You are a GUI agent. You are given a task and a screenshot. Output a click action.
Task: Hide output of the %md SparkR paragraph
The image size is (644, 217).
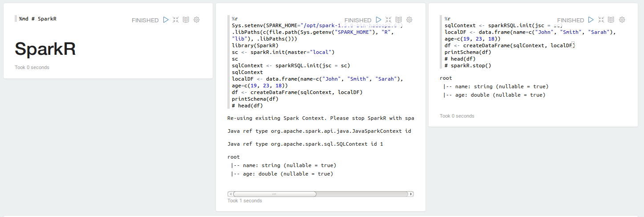(186, 20)
